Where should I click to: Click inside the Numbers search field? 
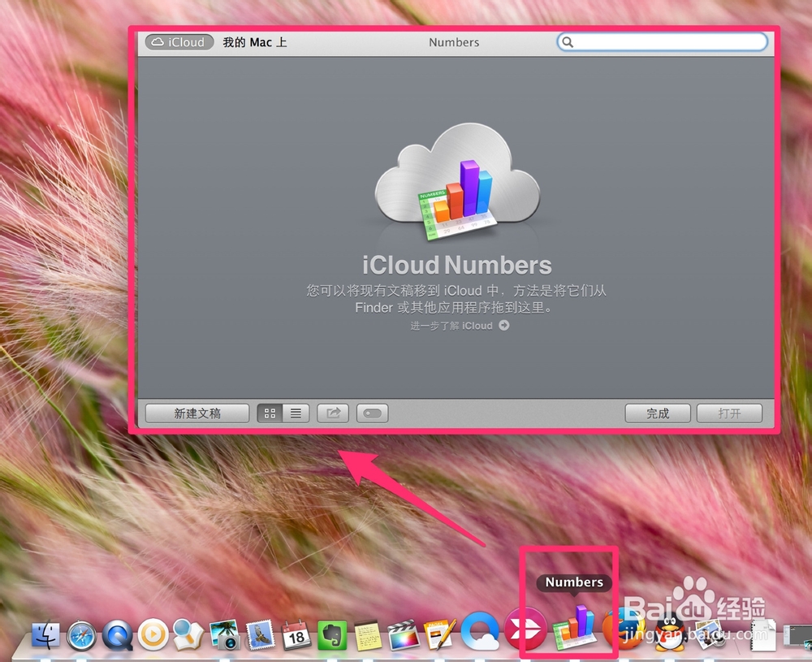[x=662, y=42]
